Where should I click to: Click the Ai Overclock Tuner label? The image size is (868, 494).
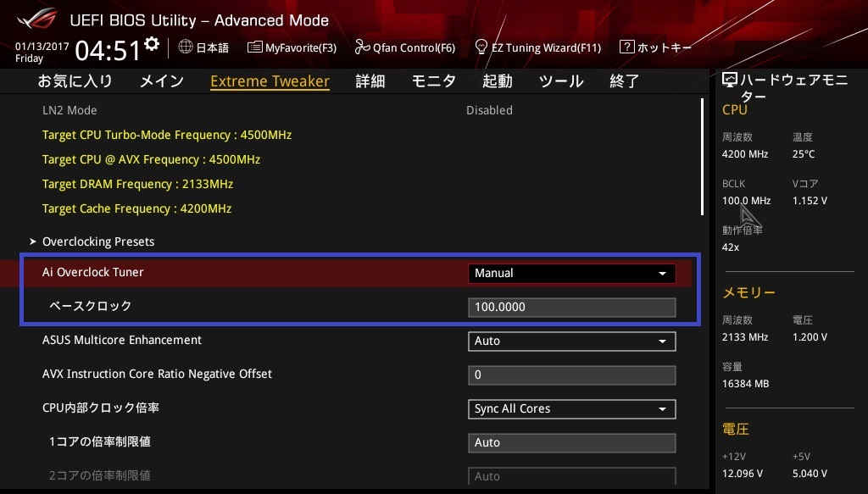92,272
